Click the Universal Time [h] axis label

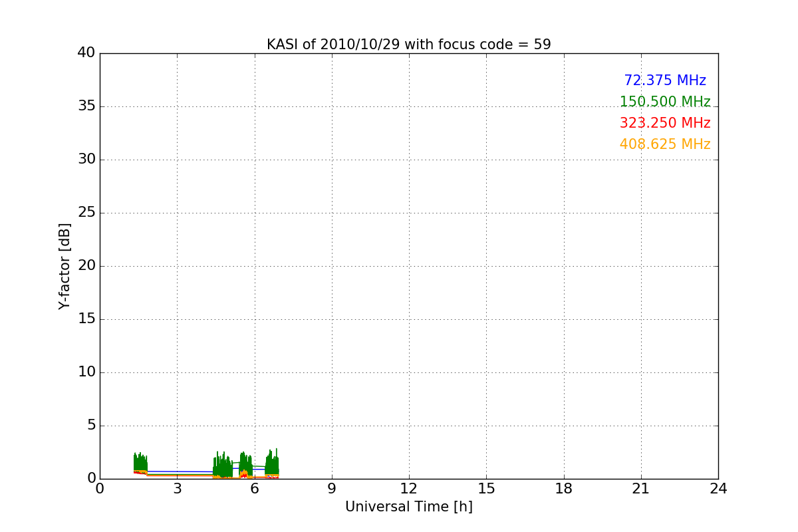[x=409, y=507]
